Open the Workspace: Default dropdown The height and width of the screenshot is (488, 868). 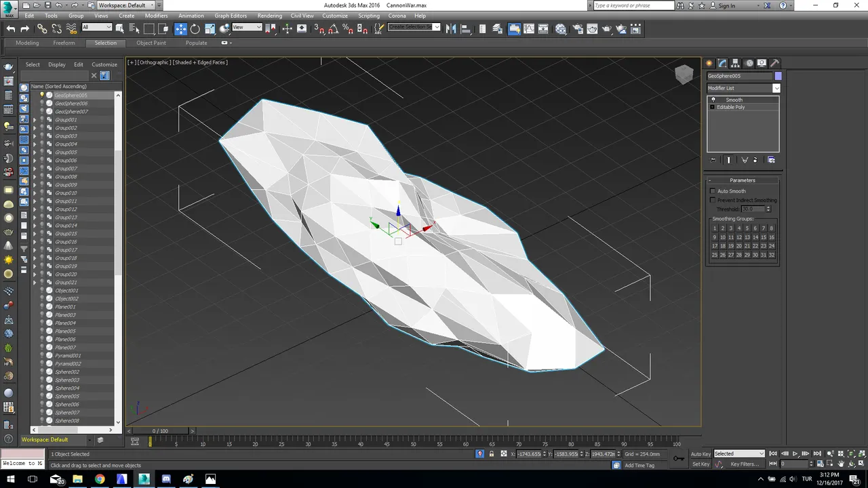(125, 5)
